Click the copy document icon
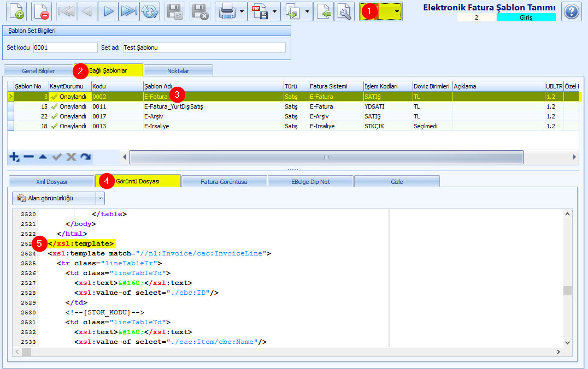The width and height of the screenshot is (588, 369). (x=292, y=11)
